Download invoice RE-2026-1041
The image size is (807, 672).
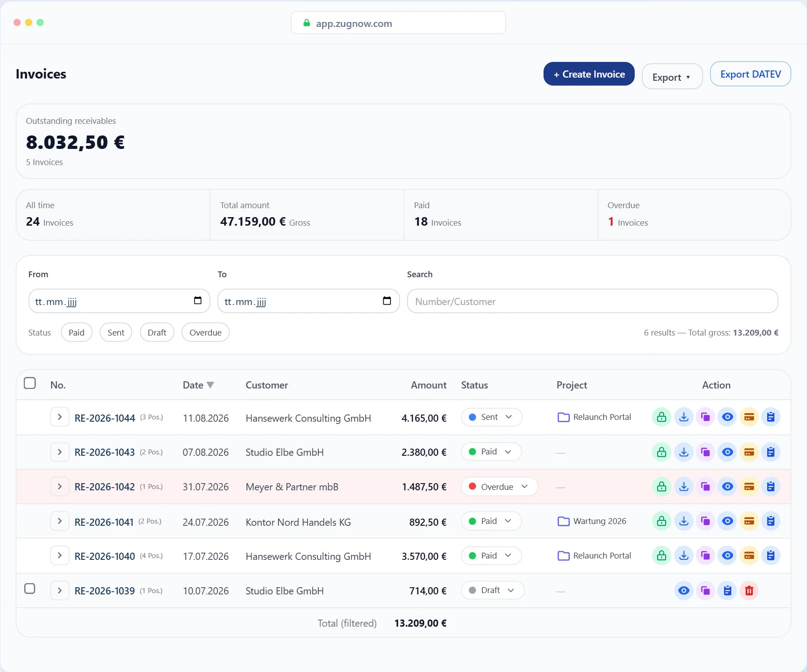tap(684, 521)
